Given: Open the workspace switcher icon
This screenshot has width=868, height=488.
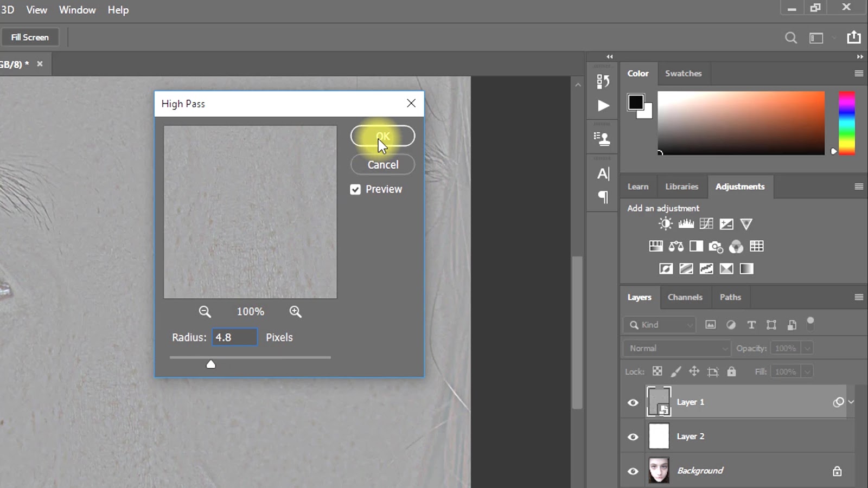Looking at the screenshot, I should (x=816, y=38).
